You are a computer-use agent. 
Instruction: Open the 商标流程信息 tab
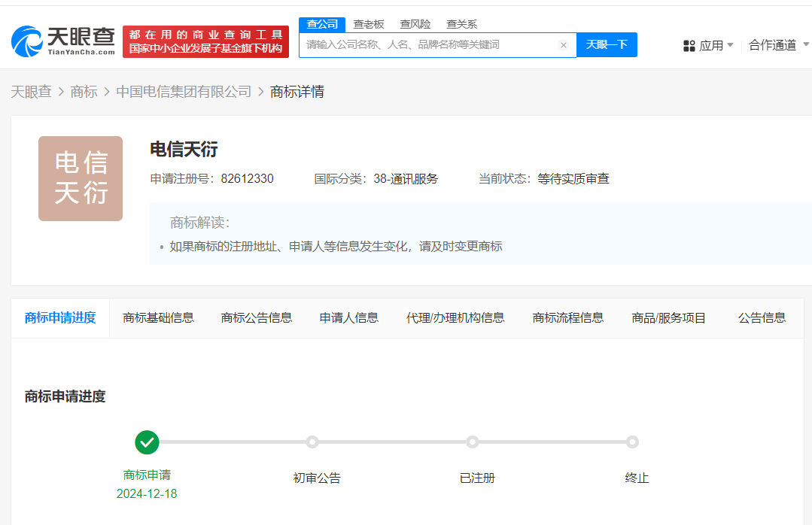[567, 317]
